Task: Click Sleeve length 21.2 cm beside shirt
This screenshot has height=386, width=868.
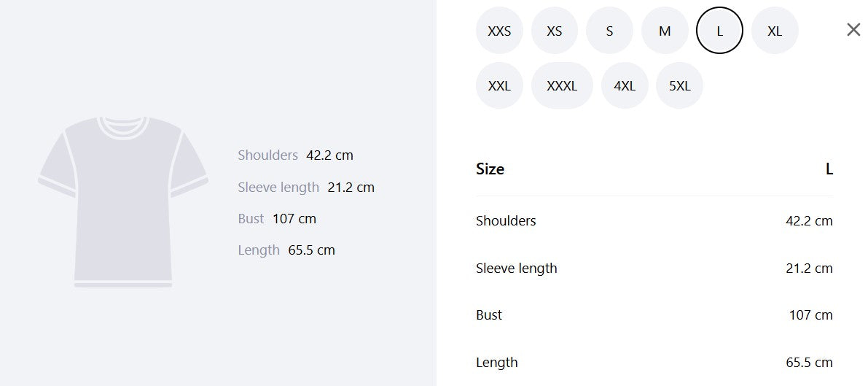Action: click(306, 188)
